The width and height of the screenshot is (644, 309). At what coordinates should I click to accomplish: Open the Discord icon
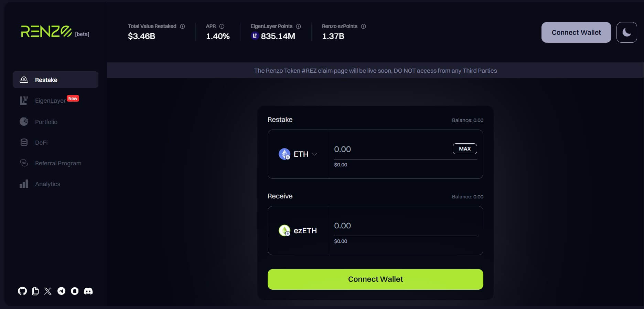click(88, 291)
